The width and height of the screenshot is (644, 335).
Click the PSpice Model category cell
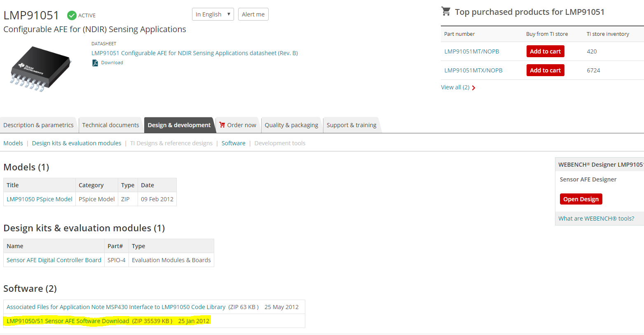coord(96,199)
